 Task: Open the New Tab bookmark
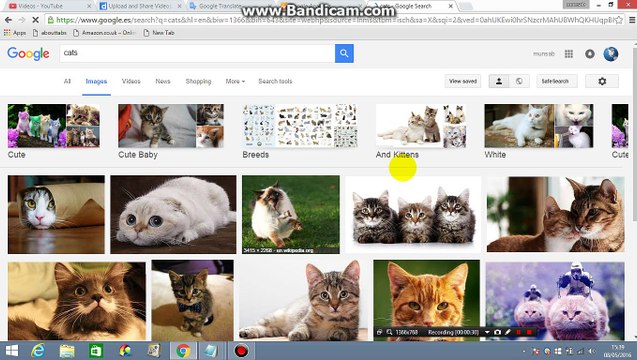pos(159,33)
